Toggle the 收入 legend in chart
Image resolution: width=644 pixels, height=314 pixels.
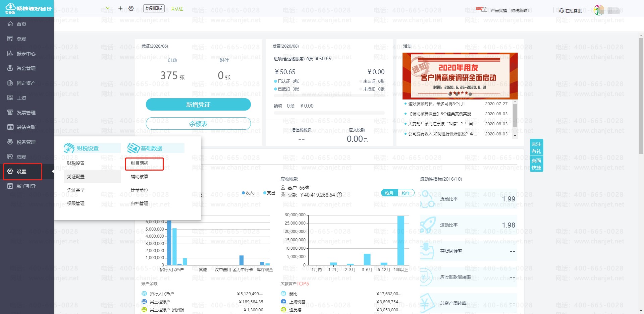(x=248, y=193)
